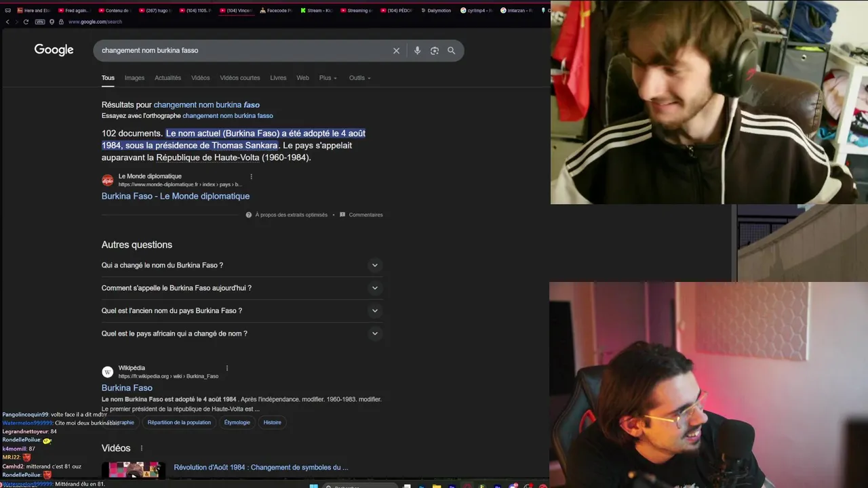This screenshot has height=488, width=868.
Task: Switch to the 'Stream - Kick' browser tab
Action: pos(315,10)
